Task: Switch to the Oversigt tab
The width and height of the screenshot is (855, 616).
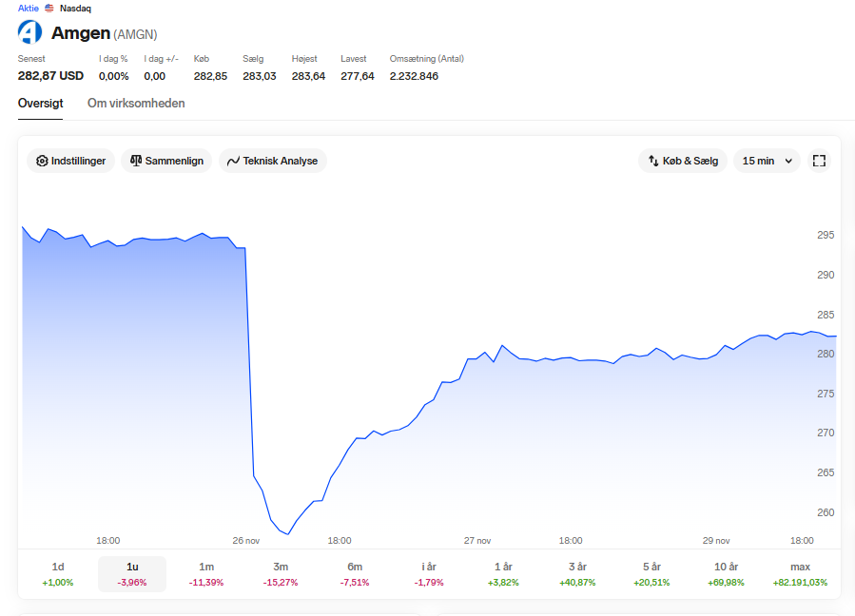Action: coord(40,103)
